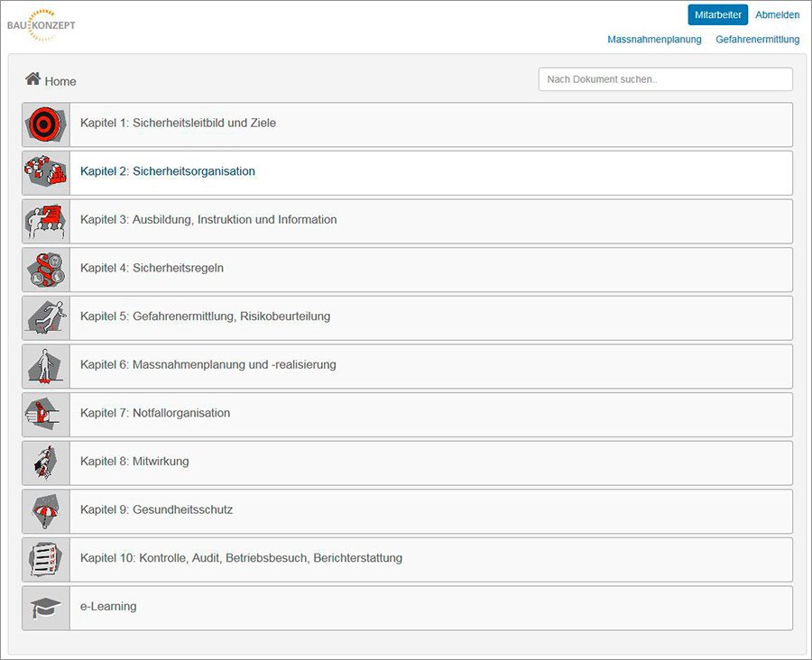Click the Notfallorganisation chapter icon

coord(46,414)
